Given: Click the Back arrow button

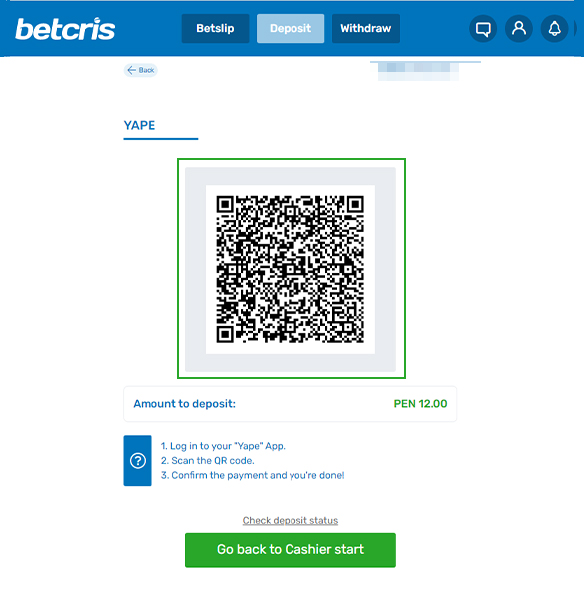Looking at the screenshot, I should click(141, 70).
